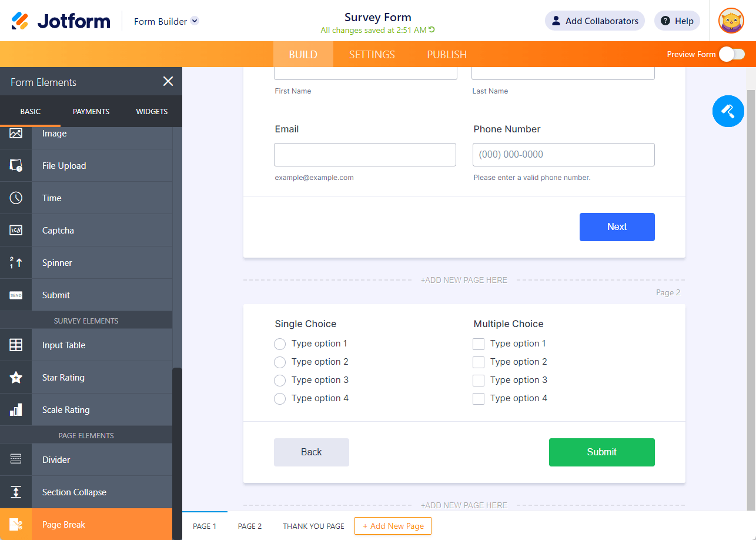Click the Multiple Choice question label
The image size is (756, 540).
[509, 324]
